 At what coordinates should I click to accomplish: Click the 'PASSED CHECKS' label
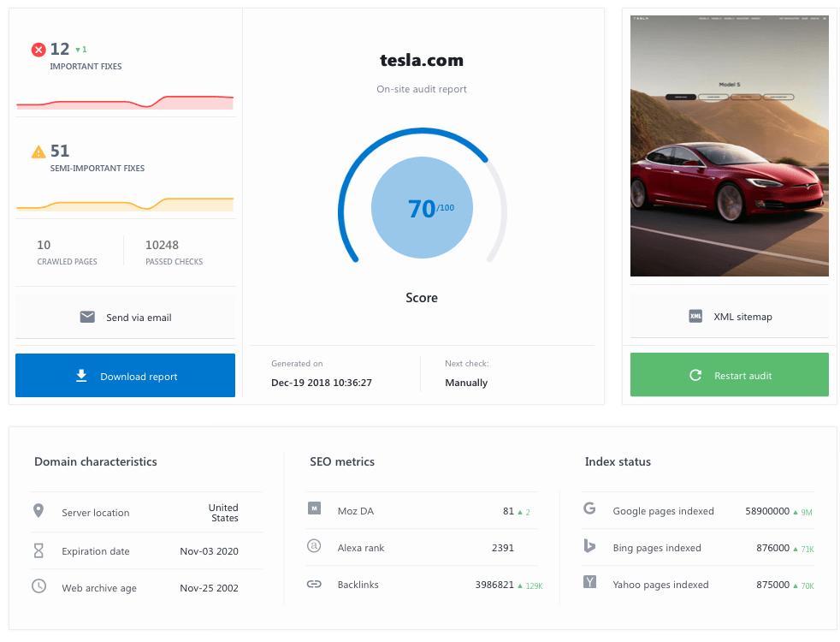click(175, 262)
